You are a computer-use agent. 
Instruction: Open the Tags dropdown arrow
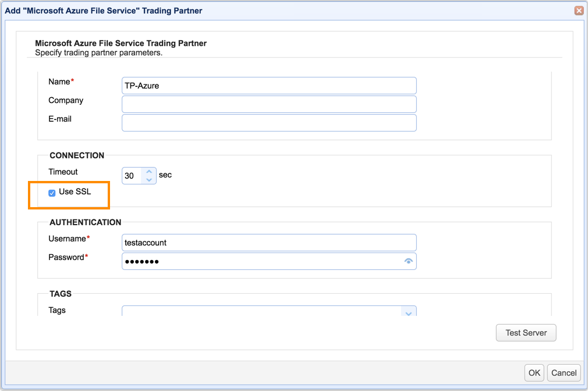(409, 312)
